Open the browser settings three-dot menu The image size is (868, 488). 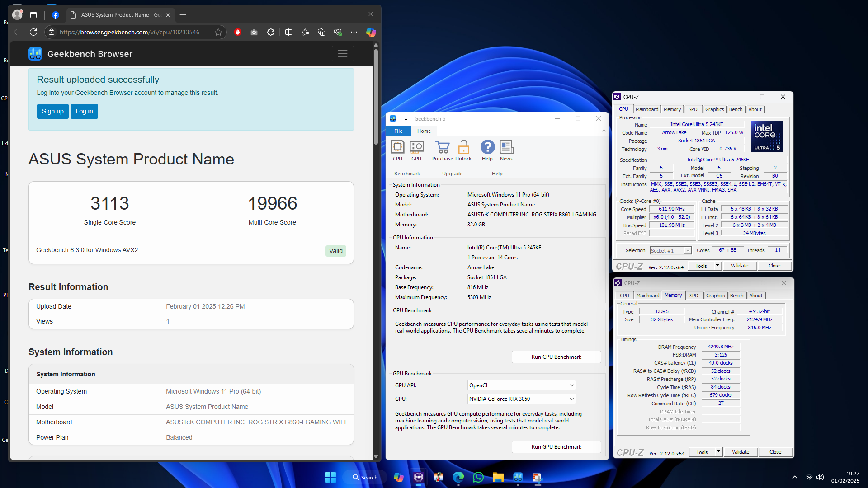(x=354, y=32)
